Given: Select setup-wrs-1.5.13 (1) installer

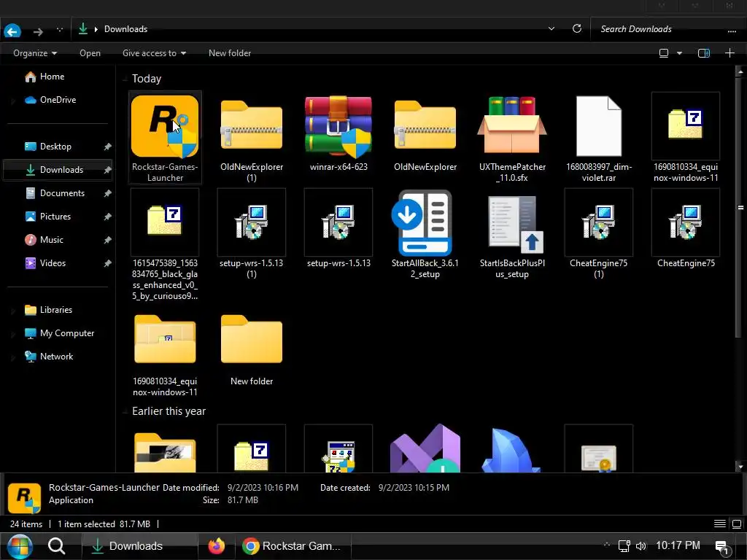Looking at the screenshot, I should pos(252,233).
